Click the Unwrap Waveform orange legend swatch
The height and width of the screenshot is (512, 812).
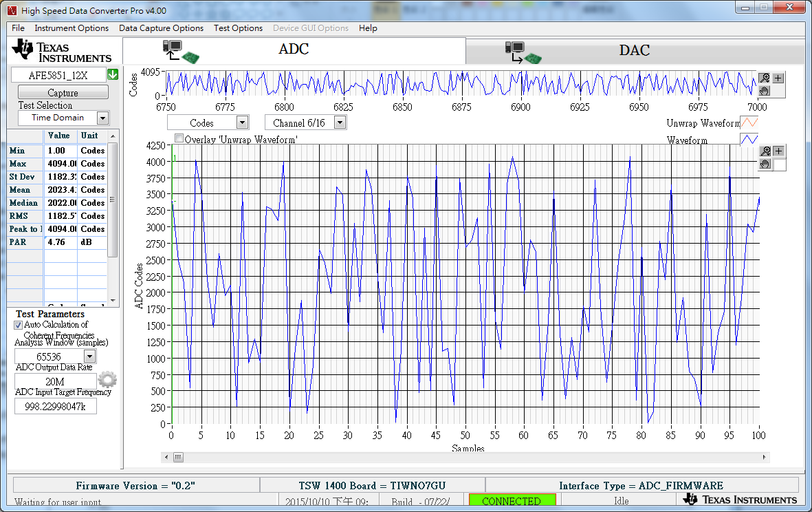pos(749,122)
